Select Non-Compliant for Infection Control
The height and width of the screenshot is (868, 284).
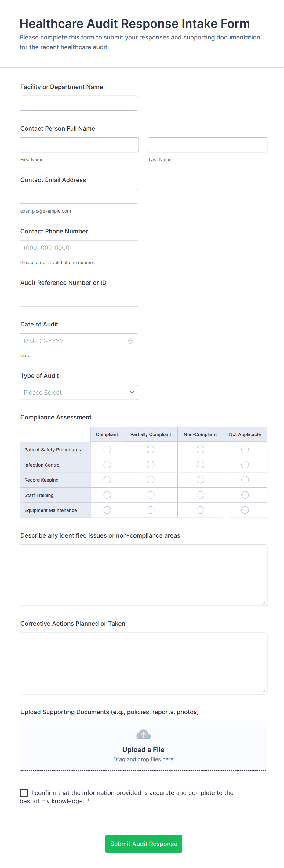coord(200,465)
